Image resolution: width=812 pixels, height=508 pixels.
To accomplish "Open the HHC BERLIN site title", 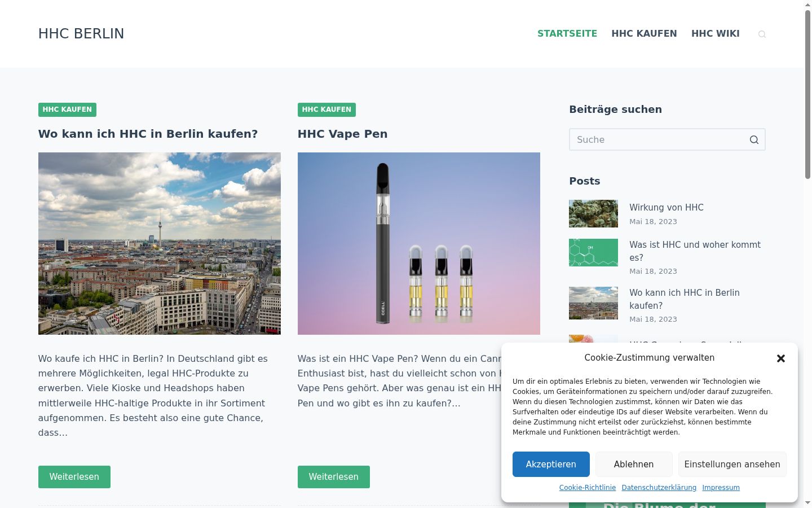I will pyautogui.click(x=81, y=34).
